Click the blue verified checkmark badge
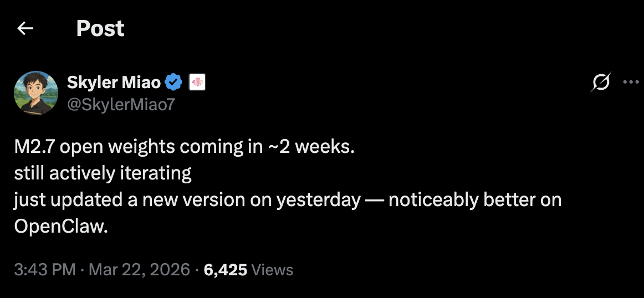644x298 pixels. pyautogui.click(x=173, y=83)
